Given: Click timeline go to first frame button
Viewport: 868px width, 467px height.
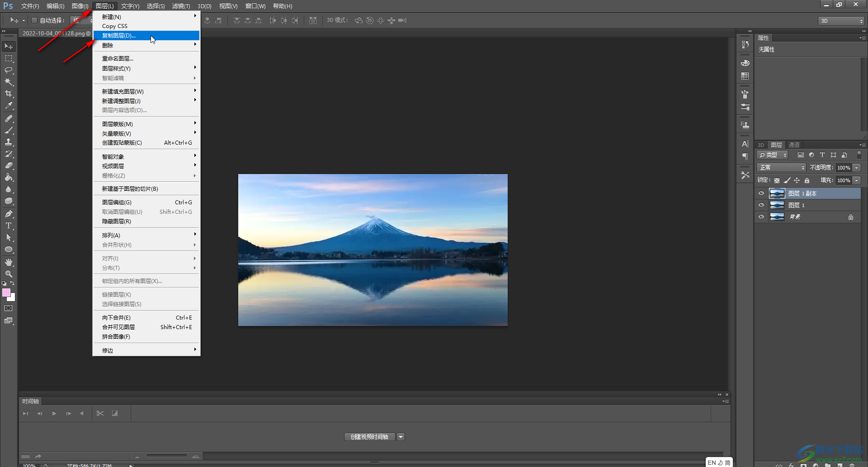Looking at the screenshot, I should click(25, 413).
